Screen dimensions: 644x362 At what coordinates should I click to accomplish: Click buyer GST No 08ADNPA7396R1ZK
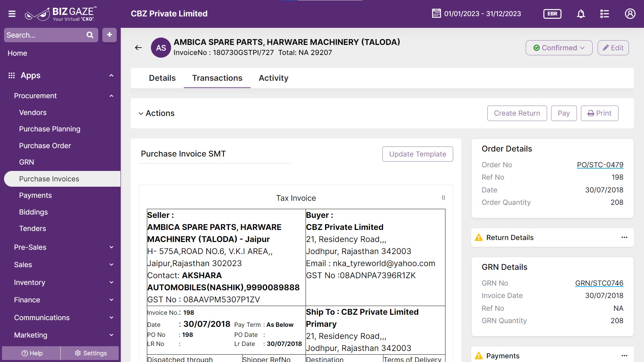[378, 276]
